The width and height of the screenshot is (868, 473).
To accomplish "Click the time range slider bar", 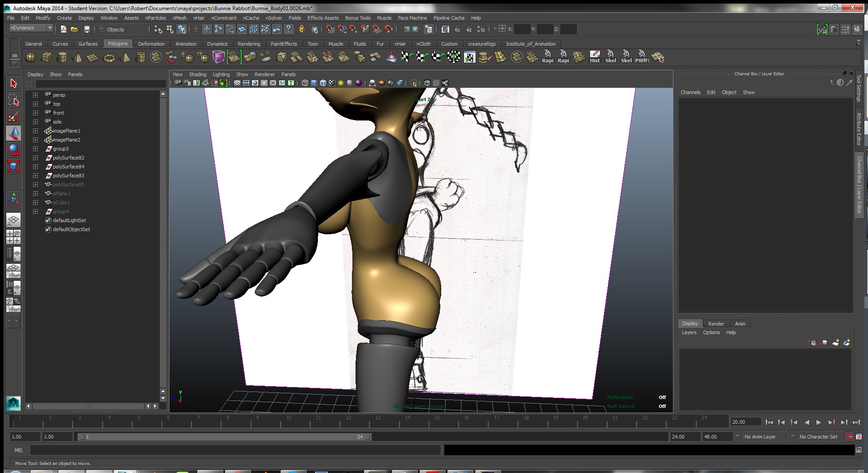I will tap(224, 437).
